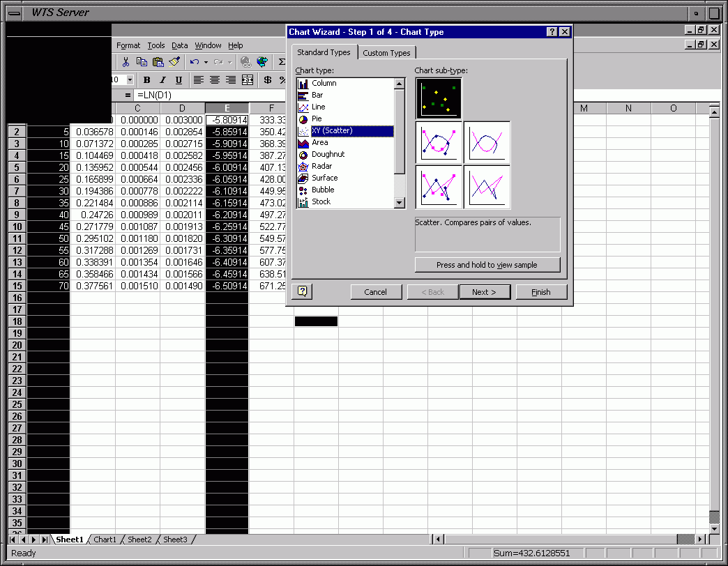Click the Cut scissors icon
This screenshot has width=728, height=566.
[x=126, y=62]
